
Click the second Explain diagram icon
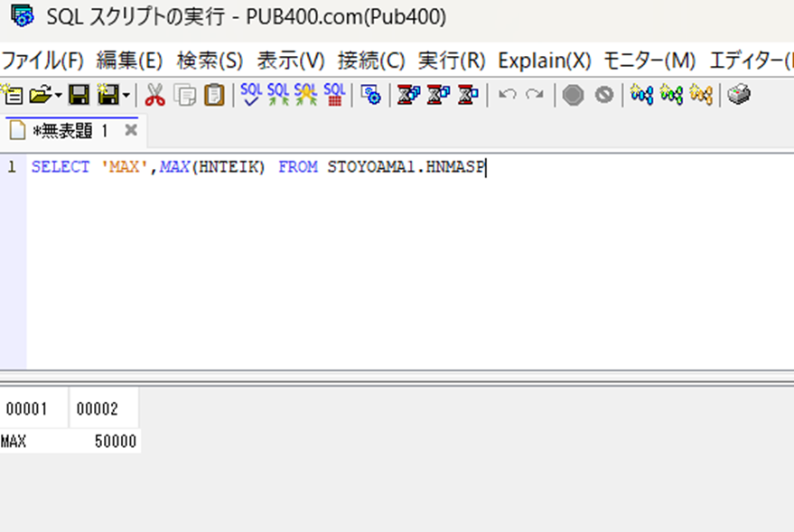(671, 95)
